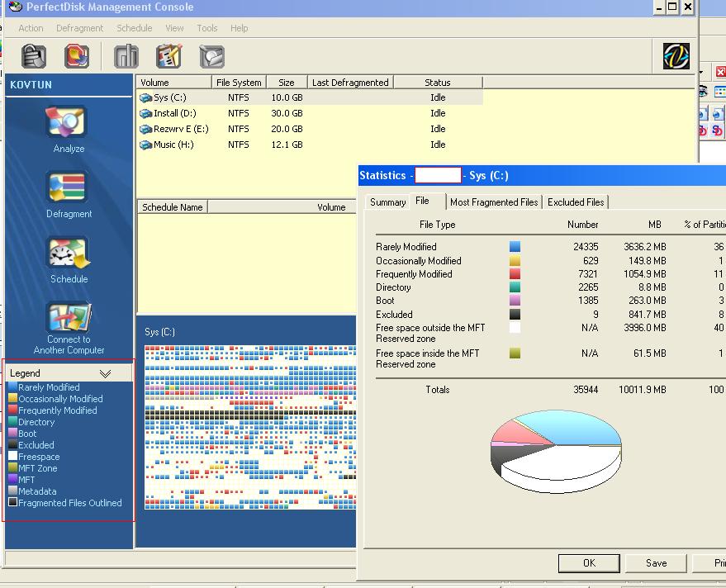Click the Free space inside MFT label

point(427,358)
